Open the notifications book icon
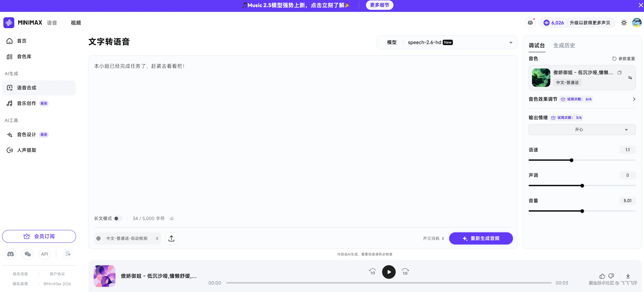 (530, 23)
